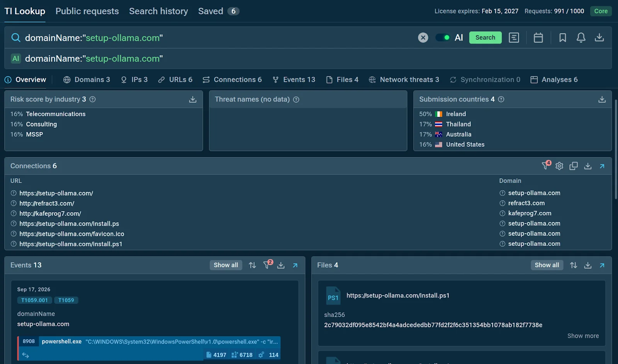
Task: Show help for Risk score by industry
Action: tap(93, 99)
